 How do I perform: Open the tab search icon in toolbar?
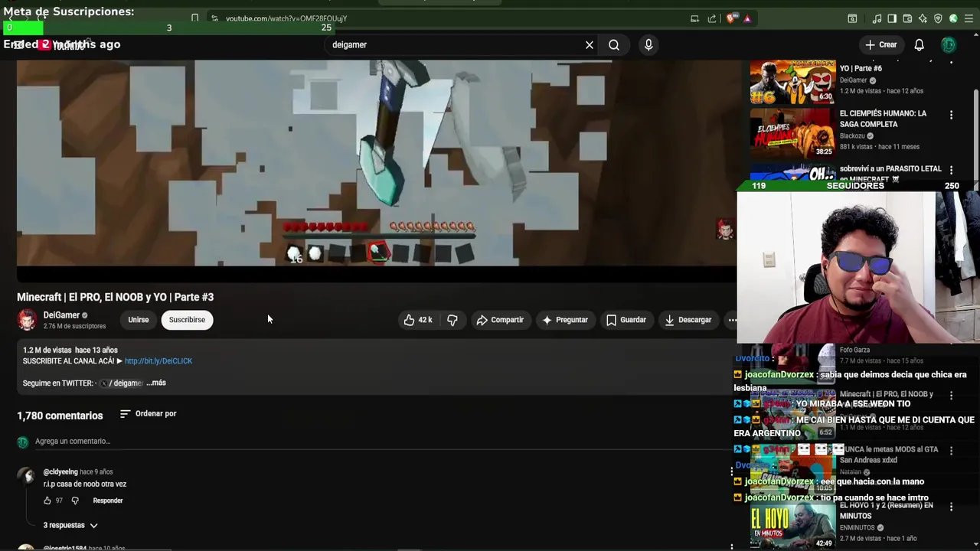[x=852, y=18]
